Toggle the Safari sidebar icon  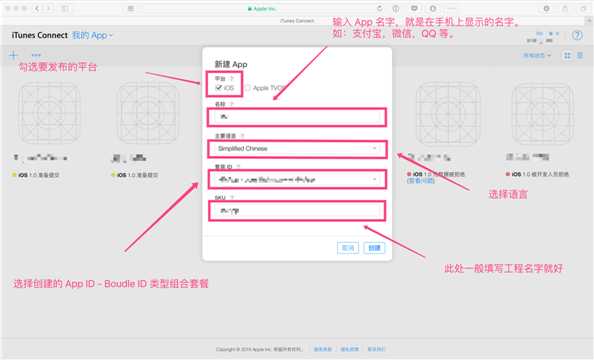pyautogui.click(x=65, y=8)
